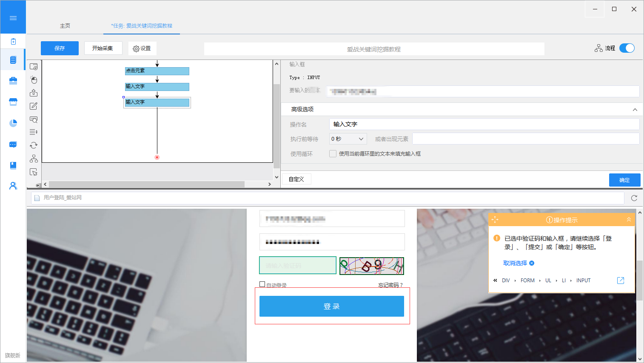Collapse the 高级选项 section

(635, 110)
